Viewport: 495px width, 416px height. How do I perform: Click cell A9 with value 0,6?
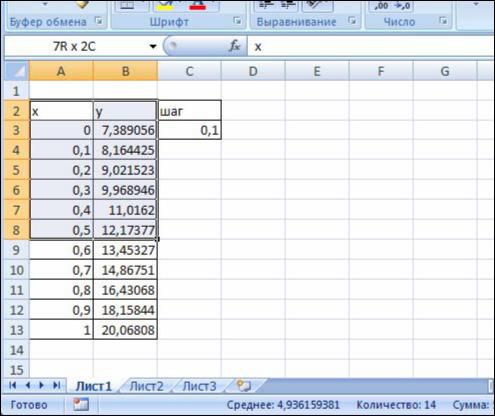(x=61, y=250)
